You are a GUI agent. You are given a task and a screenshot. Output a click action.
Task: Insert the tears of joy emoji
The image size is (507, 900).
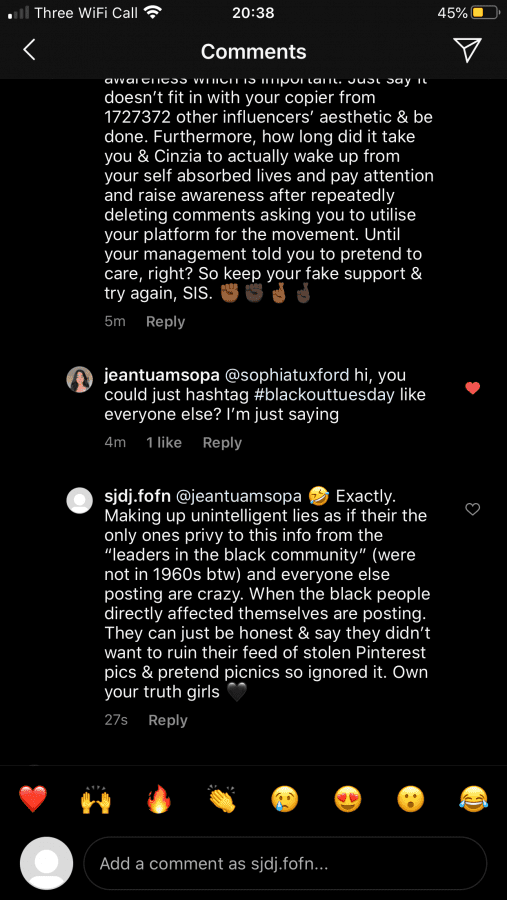tap(474, 798)
